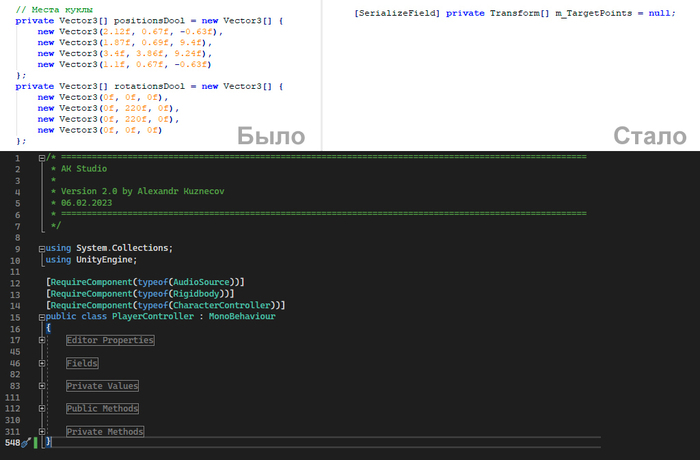Image resolution: width=700 pixels, height=460 pixels.
Task: Collapse the using directives block
Action: click(42, 248)
